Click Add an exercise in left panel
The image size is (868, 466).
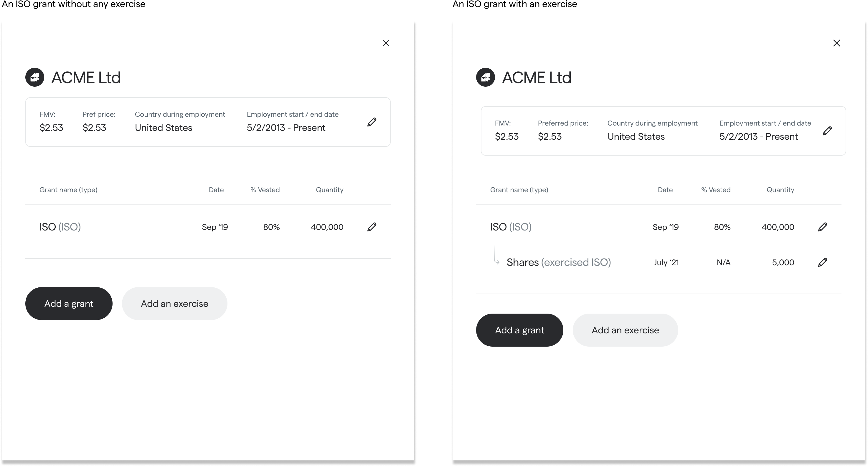[x=174, y=304]
